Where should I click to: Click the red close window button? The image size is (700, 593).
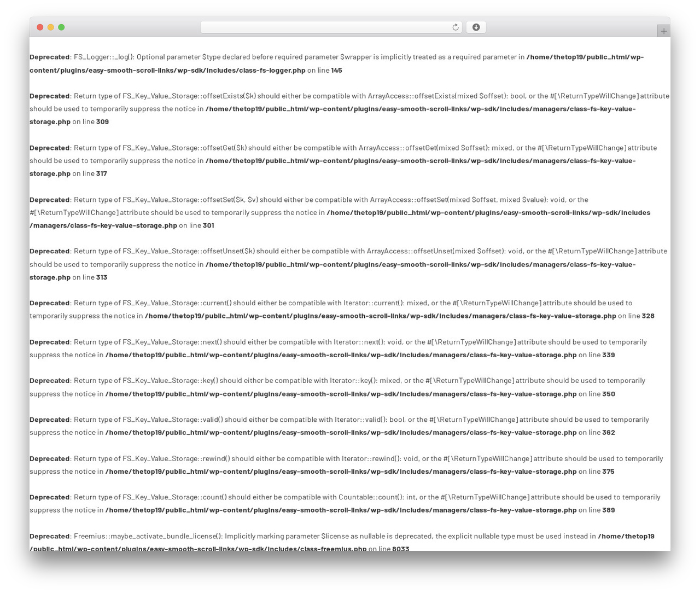[40, 27]
